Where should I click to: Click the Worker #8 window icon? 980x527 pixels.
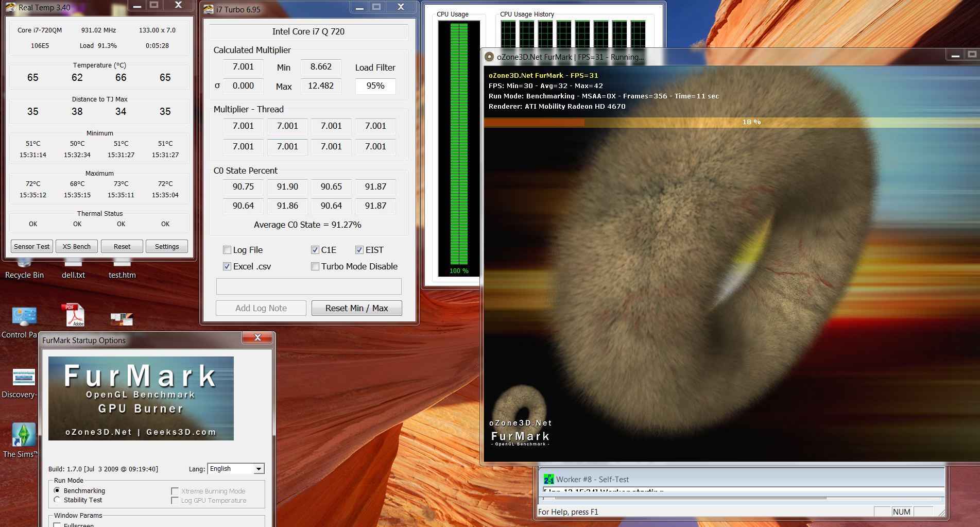coord(548,479)
